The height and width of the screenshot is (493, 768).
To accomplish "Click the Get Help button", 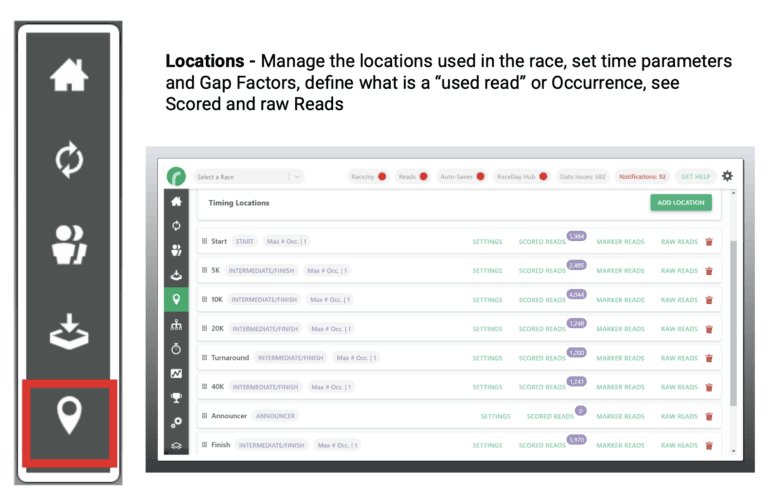I will (x=694, y=176).
